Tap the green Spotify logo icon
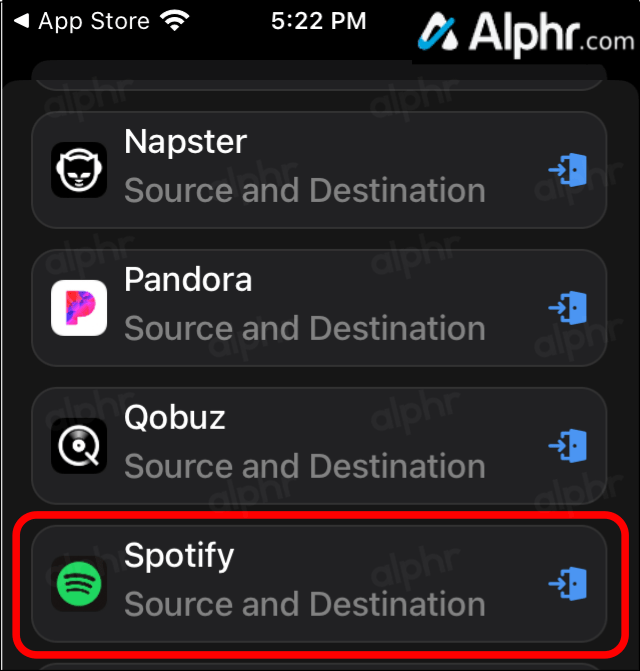640x671 pixels. pos(79,584)
